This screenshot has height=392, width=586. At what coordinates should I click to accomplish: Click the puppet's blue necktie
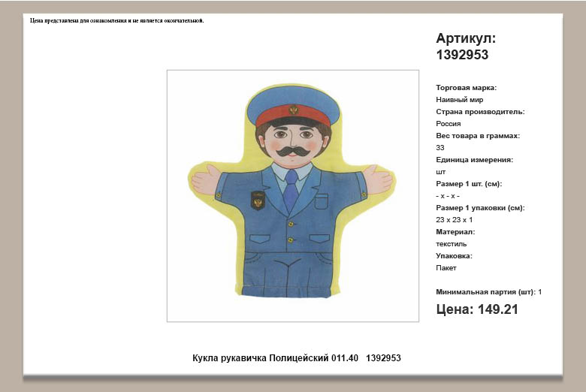tap(291, 191)
